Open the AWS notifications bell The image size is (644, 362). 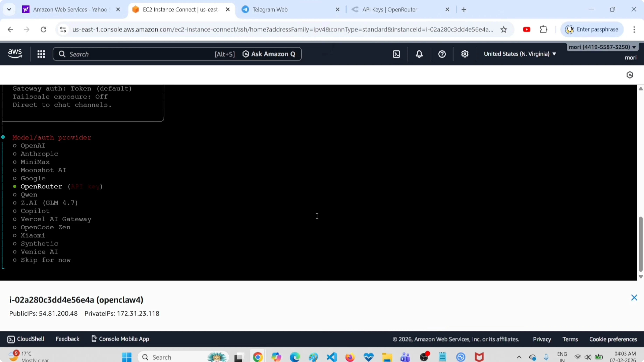pos(419,54)
